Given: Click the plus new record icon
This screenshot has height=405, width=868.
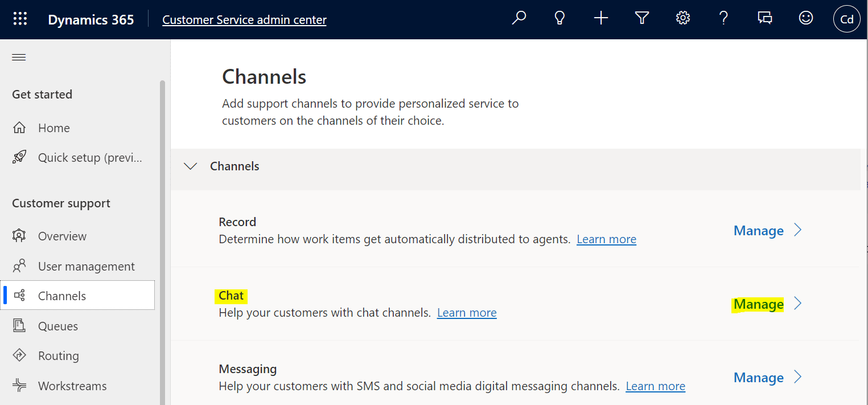Looking at the screenshot, I should pos(601,19).
